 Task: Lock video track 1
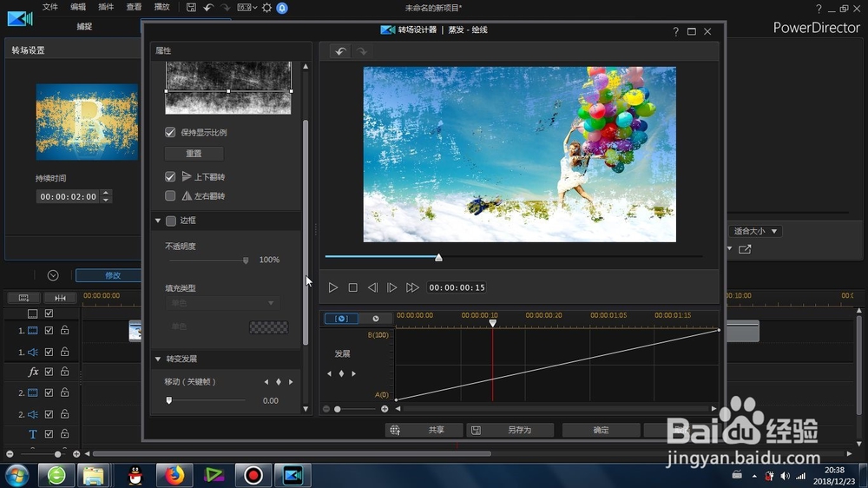pos(65,330)
